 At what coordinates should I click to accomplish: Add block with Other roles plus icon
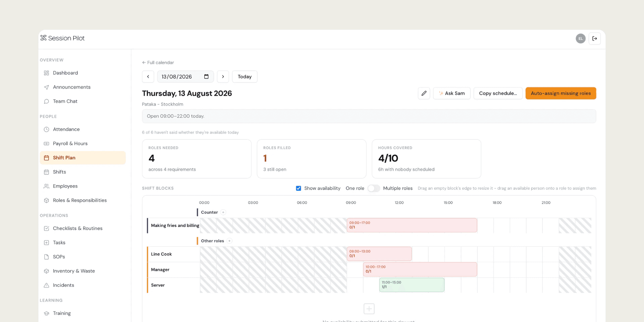click(x=229, y=241)
